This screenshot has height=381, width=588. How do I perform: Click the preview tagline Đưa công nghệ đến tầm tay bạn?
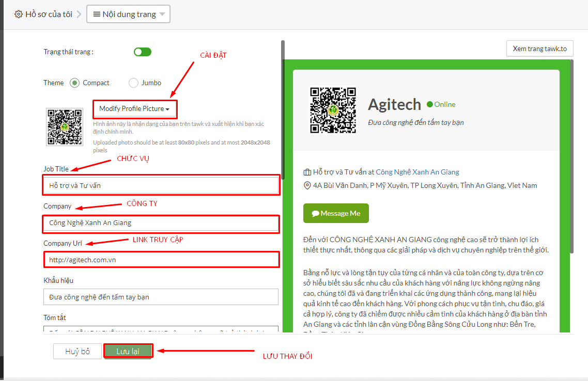(416, 122)
